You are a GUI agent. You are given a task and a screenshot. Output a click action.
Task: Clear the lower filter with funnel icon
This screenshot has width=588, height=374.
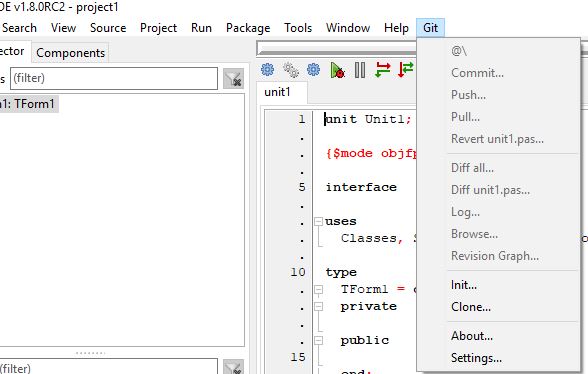233,367
